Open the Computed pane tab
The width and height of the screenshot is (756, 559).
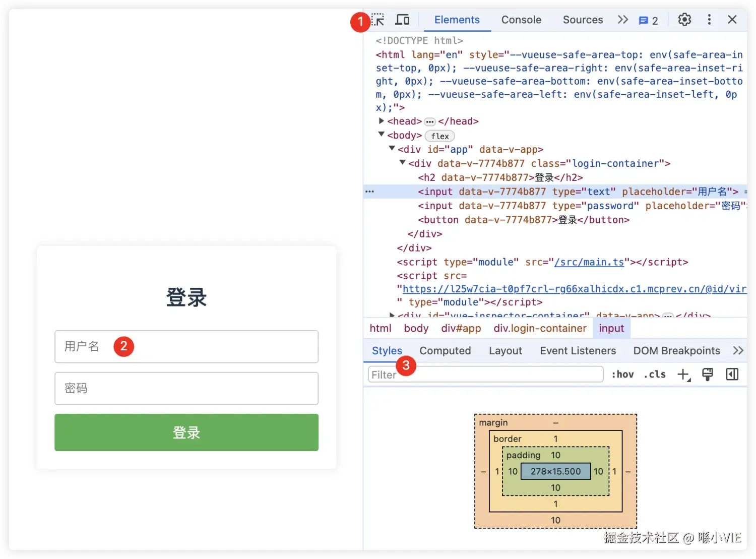click(x=445, y=351)
